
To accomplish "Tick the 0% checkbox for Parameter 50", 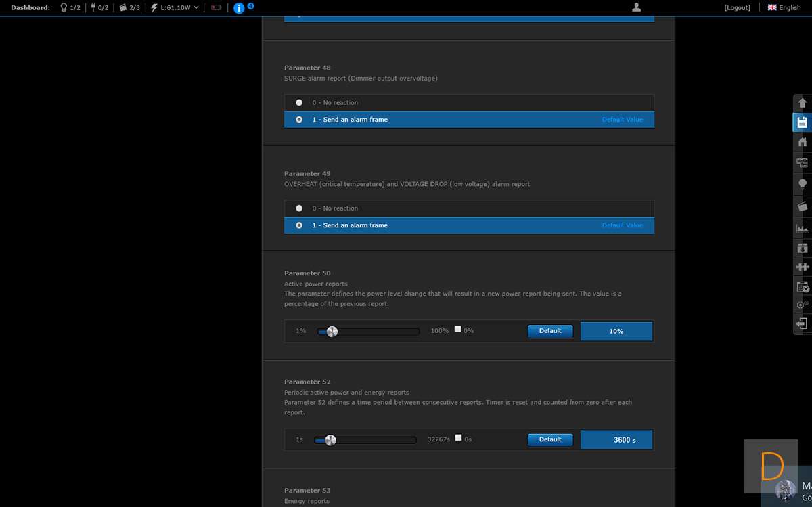I will point(458,330).
